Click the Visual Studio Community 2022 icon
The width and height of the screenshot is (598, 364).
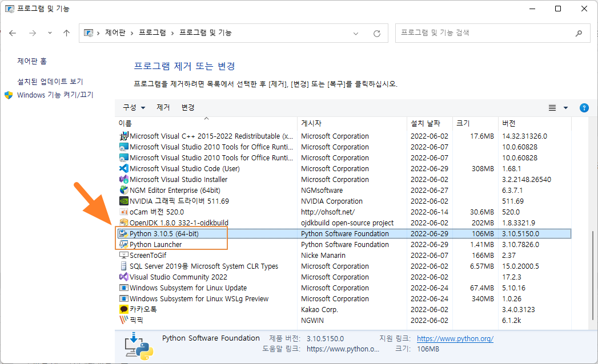point(123,277)
